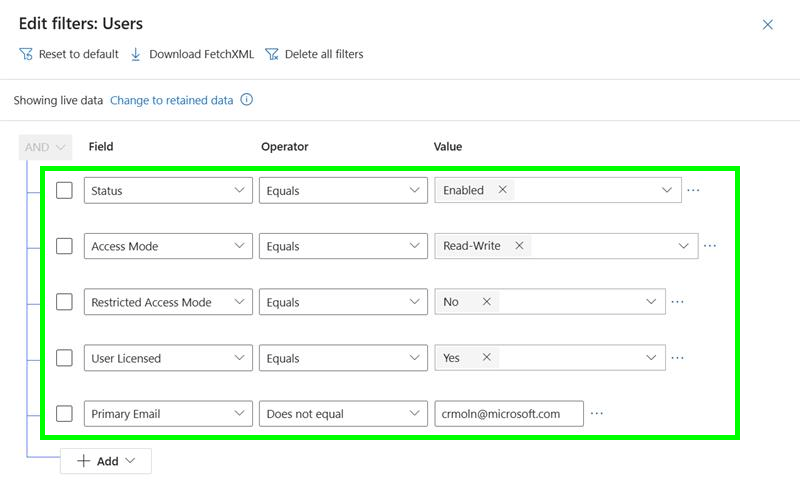Tick the Status row checkbox
This screenshot has height=480, width=800.
[64, 190]
